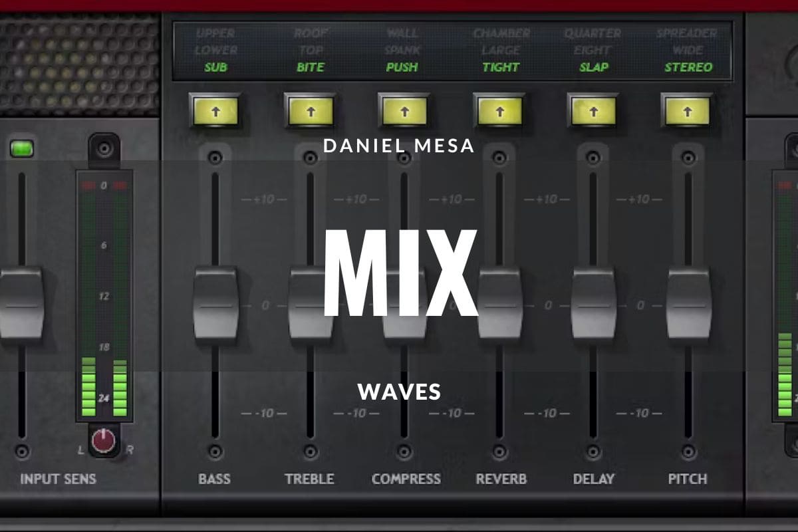Select the LARGE reverb mode label
798x532 pixels.
[501, 50]
